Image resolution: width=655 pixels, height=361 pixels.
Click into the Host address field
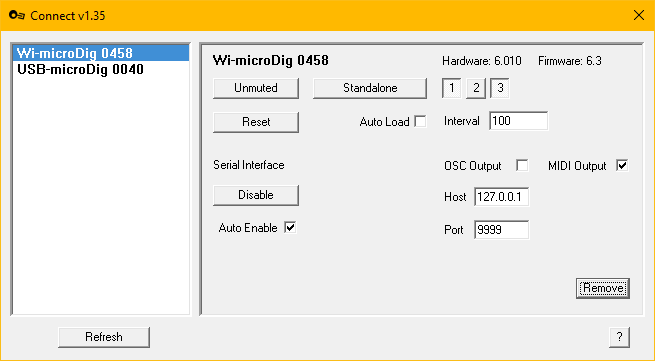[x=502, y=197]
